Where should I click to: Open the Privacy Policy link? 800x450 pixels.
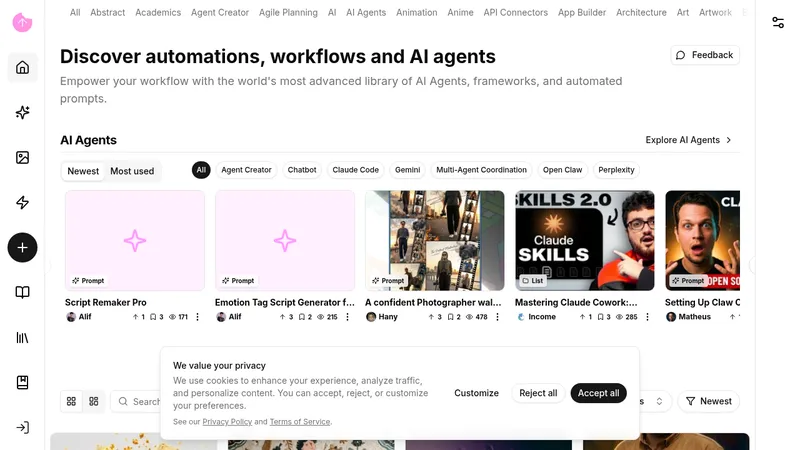[x=227, y=422]
